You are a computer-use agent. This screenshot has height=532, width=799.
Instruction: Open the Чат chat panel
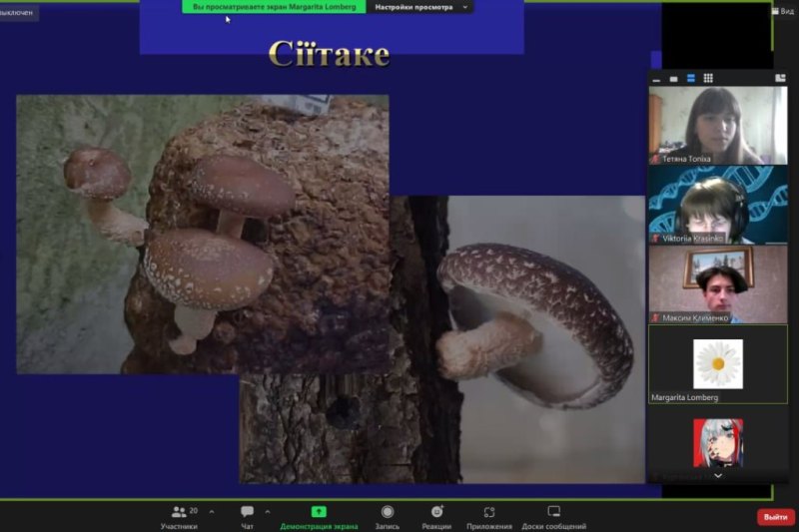coord(247,516)
